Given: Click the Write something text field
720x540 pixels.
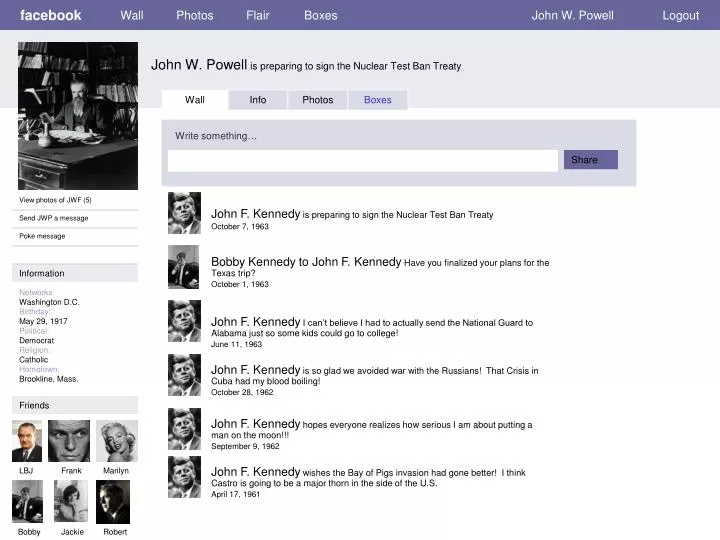Looking at the screenshot, I should [x=363, y=161].
